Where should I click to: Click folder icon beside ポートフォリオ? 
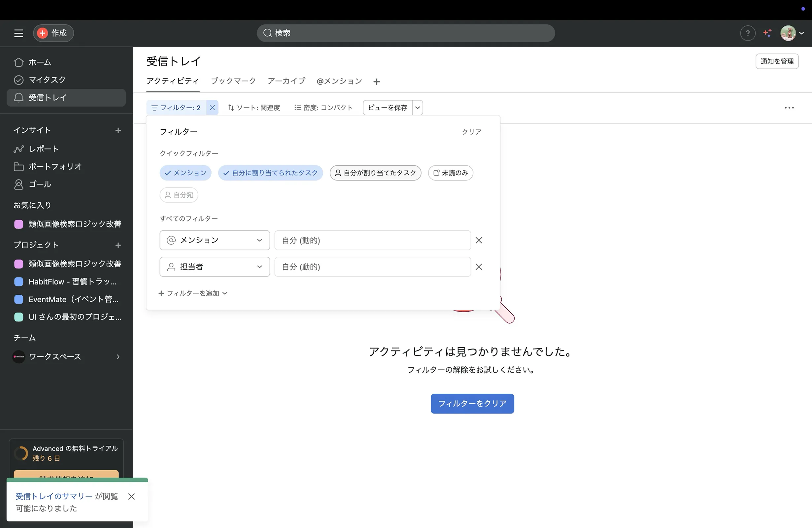click(19, 167)
